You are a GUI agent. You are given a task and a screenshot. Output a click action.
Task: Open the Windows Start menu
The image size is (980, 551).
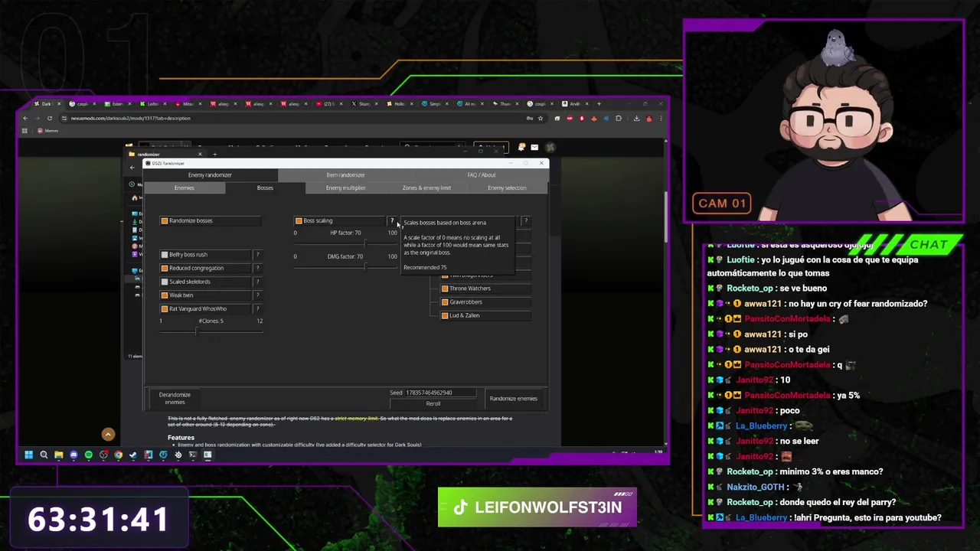(28, 455)
